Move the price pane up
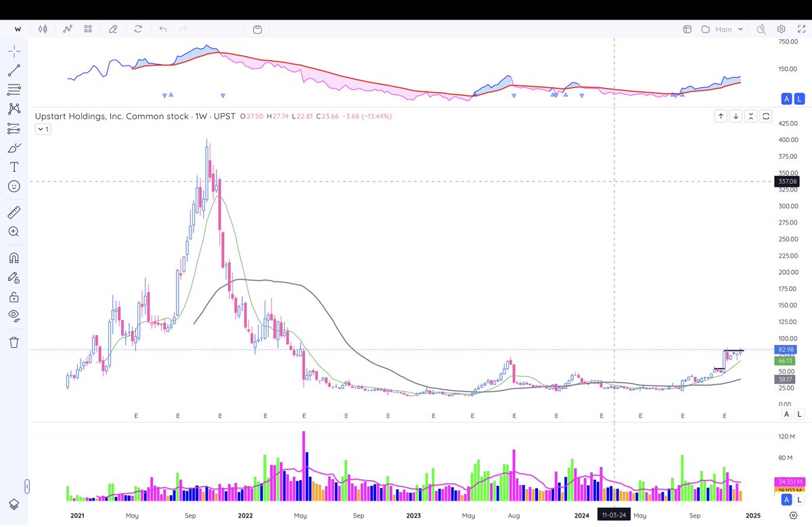The image size is (812, 527). coord(721,116)
